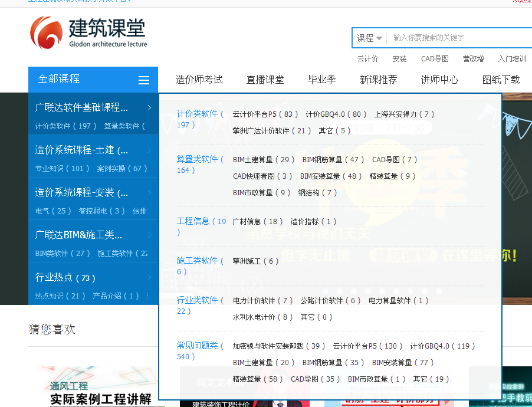Select 计价GBQ4.0 (119) link
The image size is (532, 407).
click(x=442, y=346)
